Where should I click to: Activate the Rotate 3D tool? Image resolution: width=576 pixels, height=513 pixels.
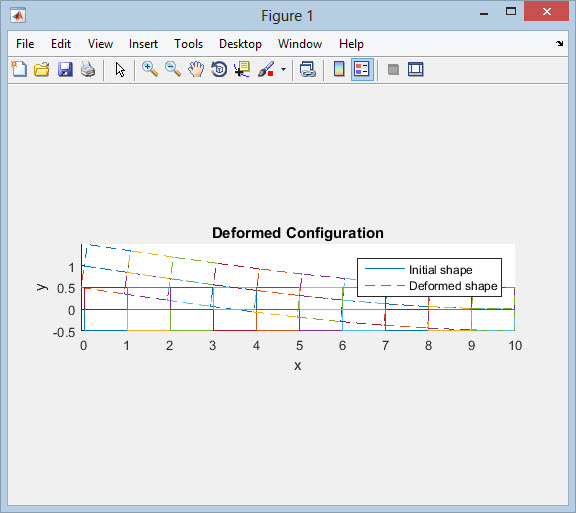[x=219, y=69]
